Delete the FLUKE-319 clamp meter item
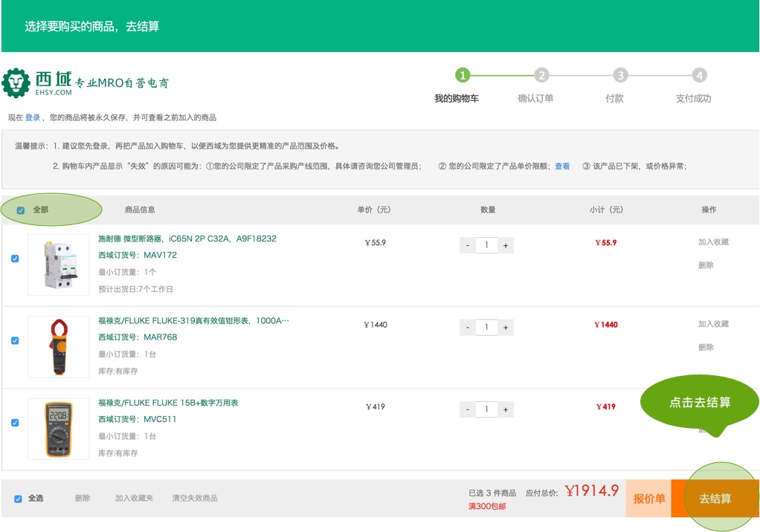Viewport: 760px width, 532px height. tap(705, 347)
